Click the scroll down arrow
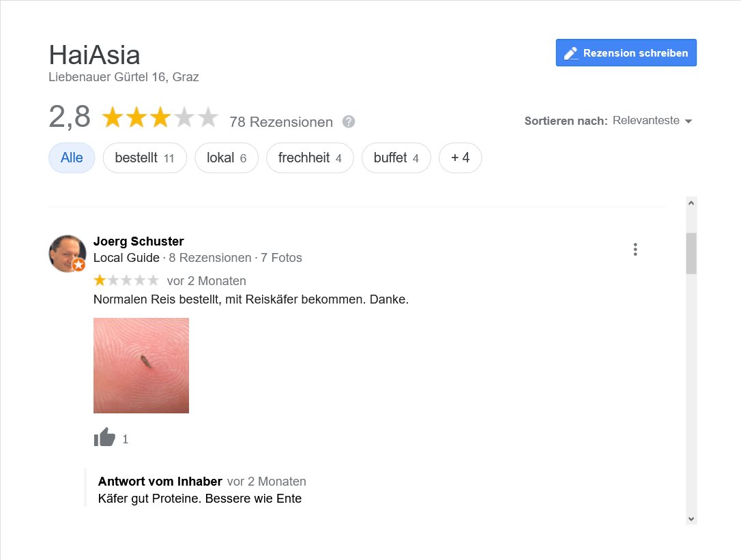The image size is (741, 560). pyautogui.click(x=691, y=518)
